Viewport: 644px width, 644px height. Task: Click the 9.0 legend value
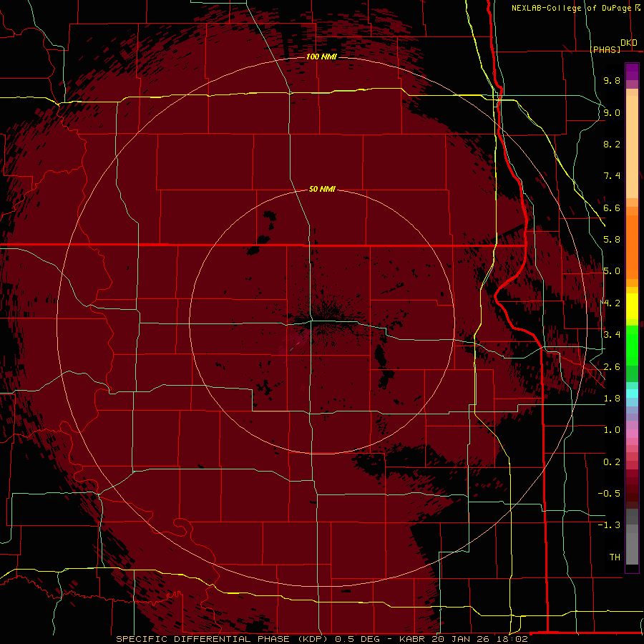coord(612,112)
